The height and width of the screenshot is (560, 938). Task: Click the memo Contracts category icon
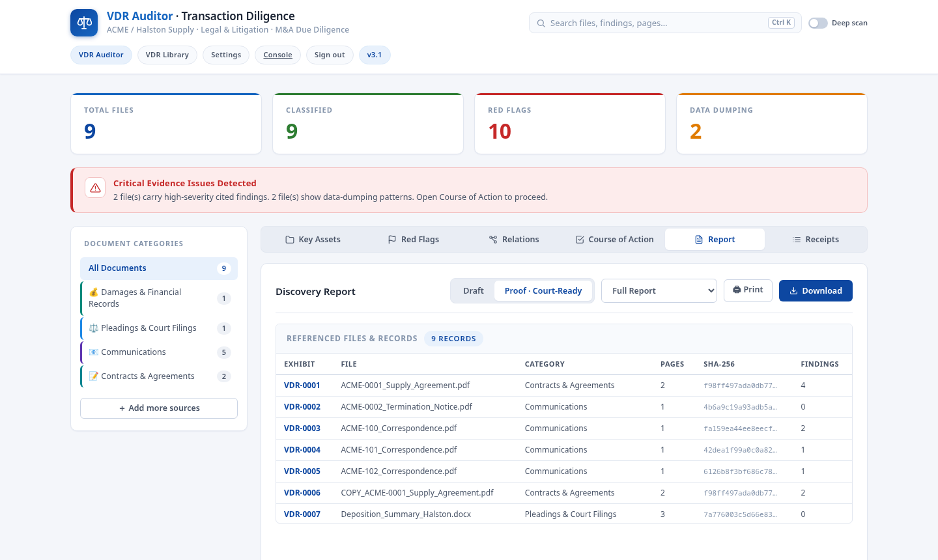[x=94, y=376]
